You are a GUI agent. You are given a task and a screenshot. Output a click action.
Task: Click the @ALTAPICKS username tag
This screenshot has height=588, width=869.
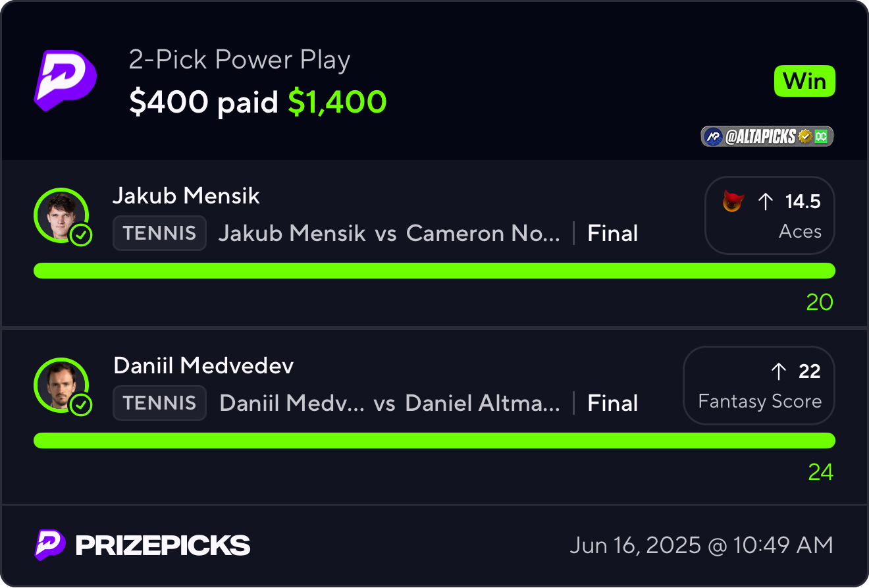click(768, 136)
